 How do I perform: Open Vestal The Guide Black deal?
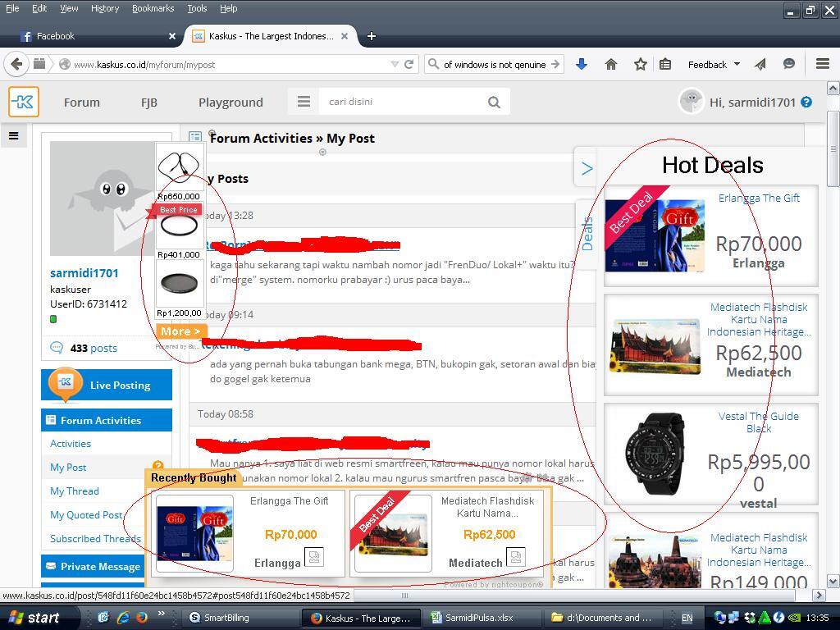711,454
